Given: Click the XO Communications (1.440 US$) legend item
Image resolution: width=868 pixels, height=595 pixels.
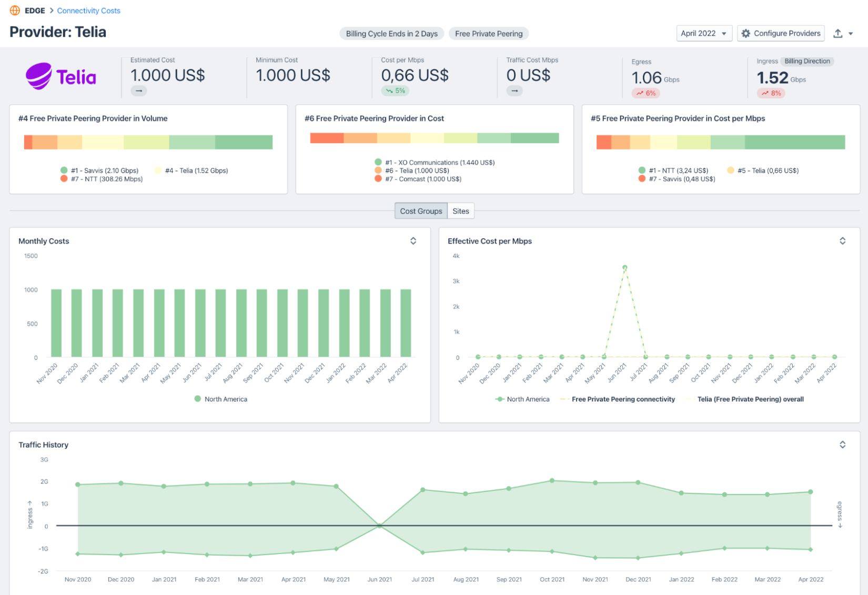Looking at the screenshot, I should tap(435, 163).
